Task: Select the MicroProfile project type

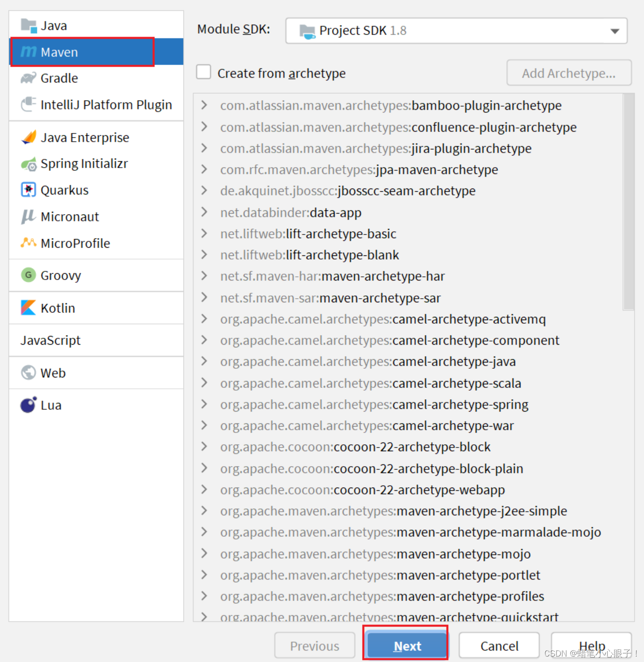Action: pyautogui.click(x=75, y=243)
